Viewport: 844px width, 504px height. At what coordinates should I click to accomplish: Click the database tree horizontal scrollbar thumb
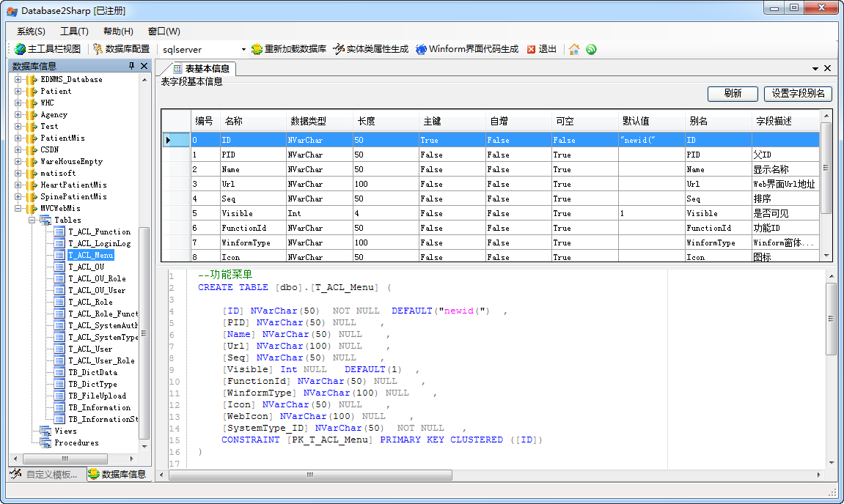pyautogui.click(x=65, y=459)
